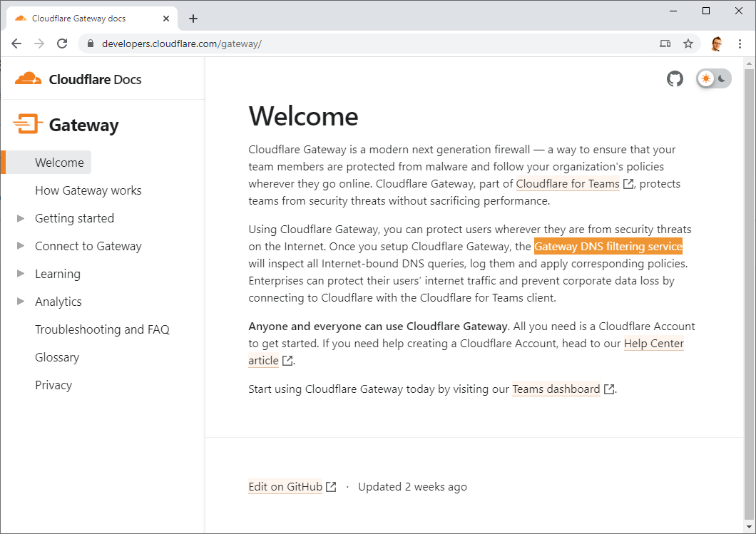The image size is (756, 534).
Task: Open the Analytics page link
Action: coord(58,302)
